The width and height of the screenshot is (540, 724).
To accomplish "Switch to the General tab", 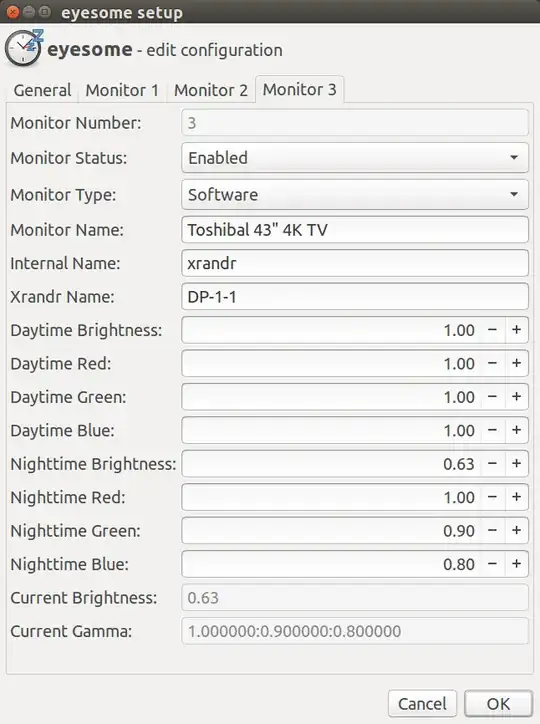I will pyautogui.click(x=42, y=90).
